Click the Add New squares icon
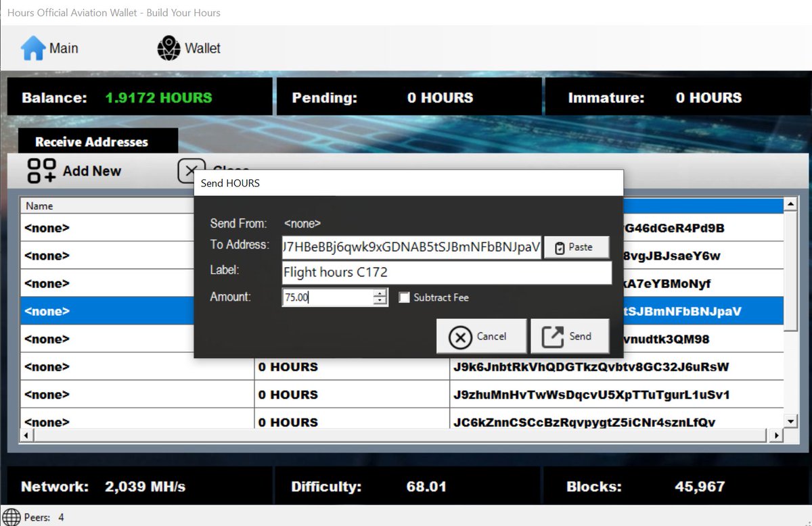812x526 pixels. [x=41, y=171]
